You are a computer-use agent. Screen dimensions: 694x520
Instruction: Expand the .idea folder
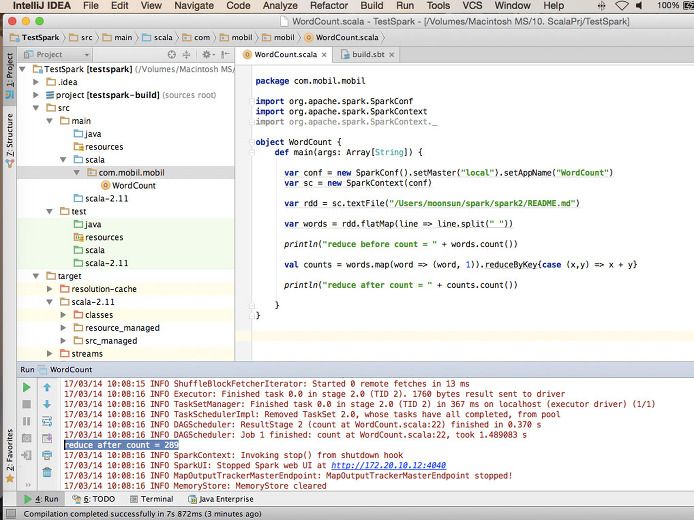pos(36,82)
